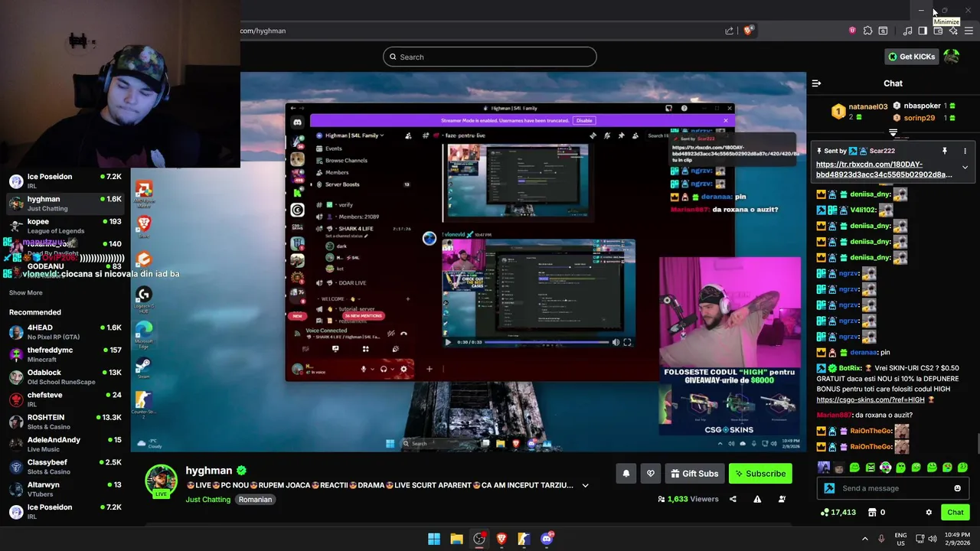Click icon right of report triangle

pyautogui.click(x=782, y=499)
